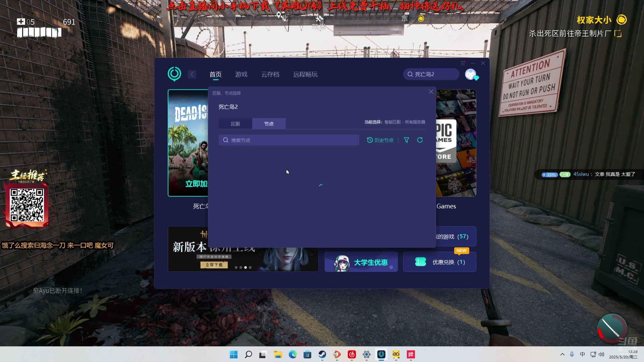Open the 远程畅玩 remote play tab
This screenshot has height=362, width=644.
tap(305, 74)
